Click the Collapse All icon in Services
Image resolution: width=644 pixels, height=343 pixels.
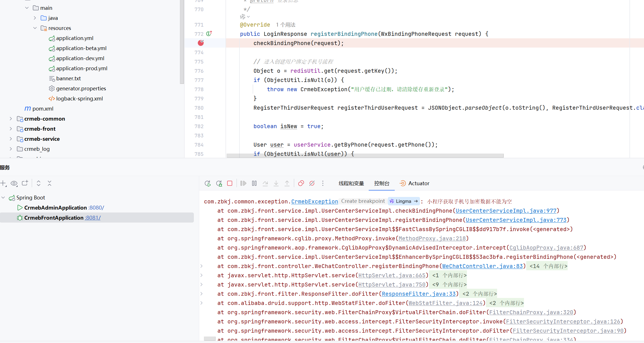[50, 183]
